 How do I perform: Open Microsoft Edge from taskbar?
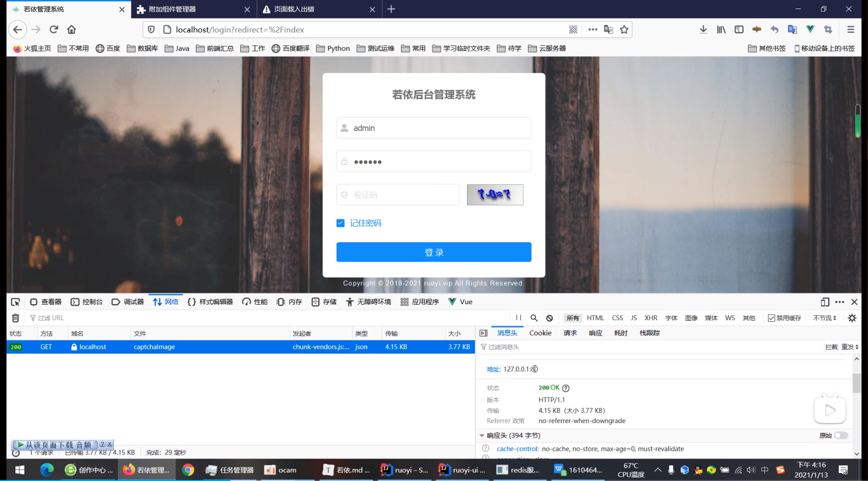(47, 470)
